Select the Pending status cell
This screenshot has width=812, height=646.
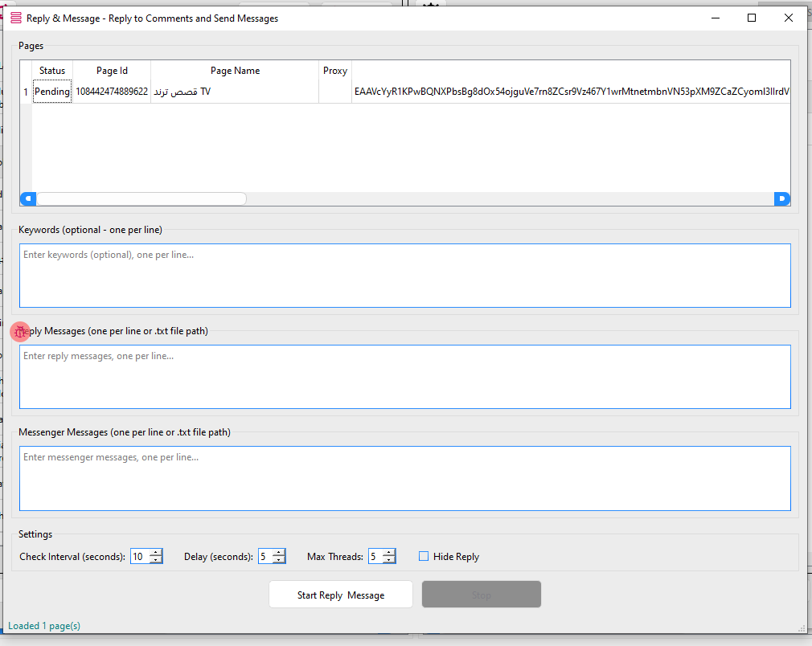click(51, 91)
